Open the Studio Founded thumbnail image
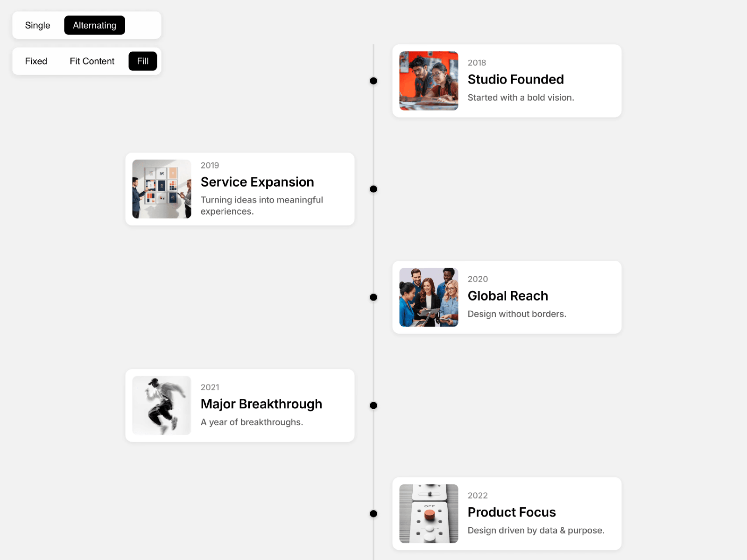 [429, 81]
